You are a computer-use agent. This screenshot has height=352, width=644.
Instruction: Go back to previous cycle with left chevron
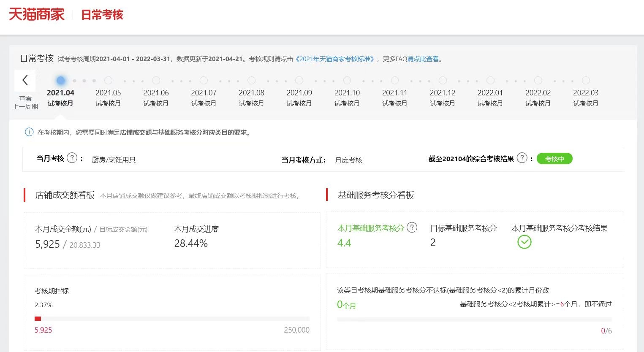point(25,80)
